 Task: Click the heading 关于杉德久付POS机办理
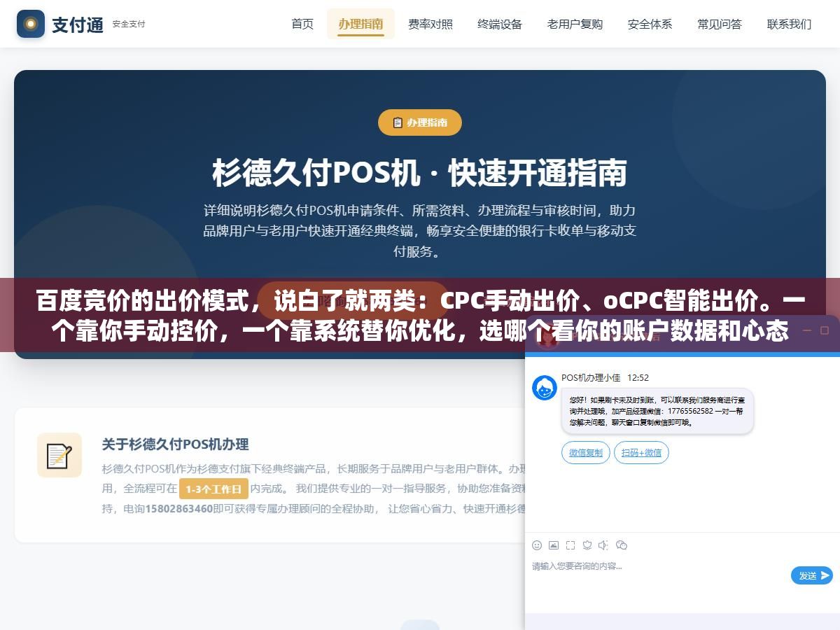tap(175, 444)
